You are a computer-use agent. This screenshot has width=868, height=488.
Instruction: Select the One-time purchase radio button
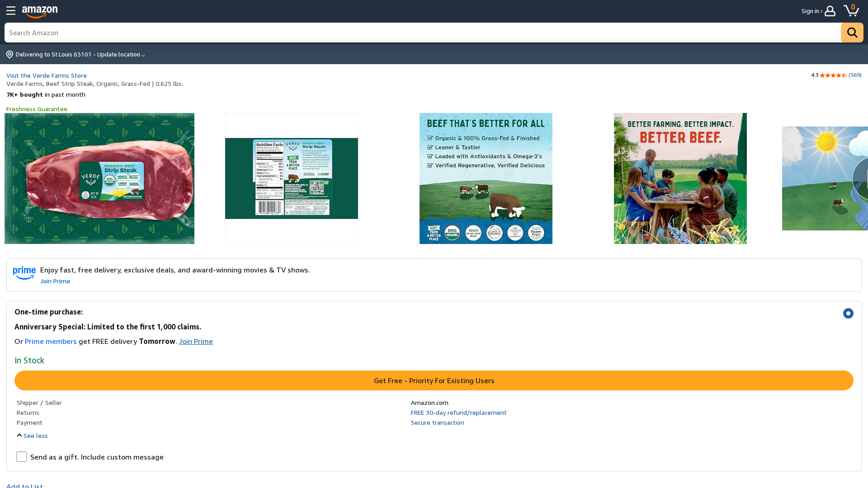click(x=848, y=313)
